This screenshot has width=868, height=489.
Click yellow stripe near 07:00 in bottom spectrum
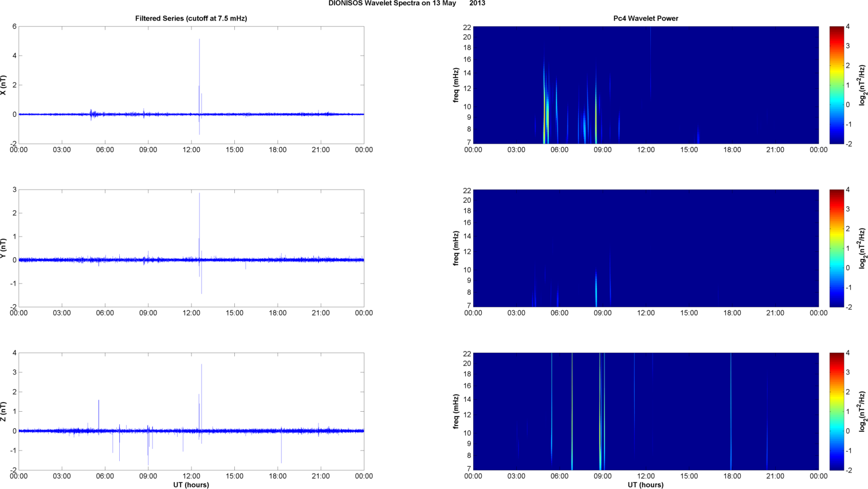coord(572,412)
